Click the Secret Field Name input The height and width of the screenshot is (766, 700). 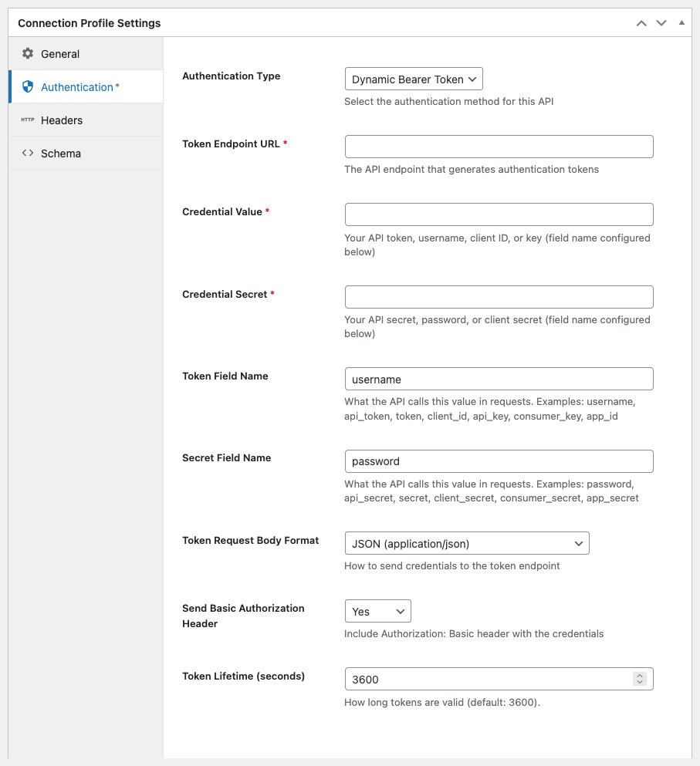click(x=499, y=461)
